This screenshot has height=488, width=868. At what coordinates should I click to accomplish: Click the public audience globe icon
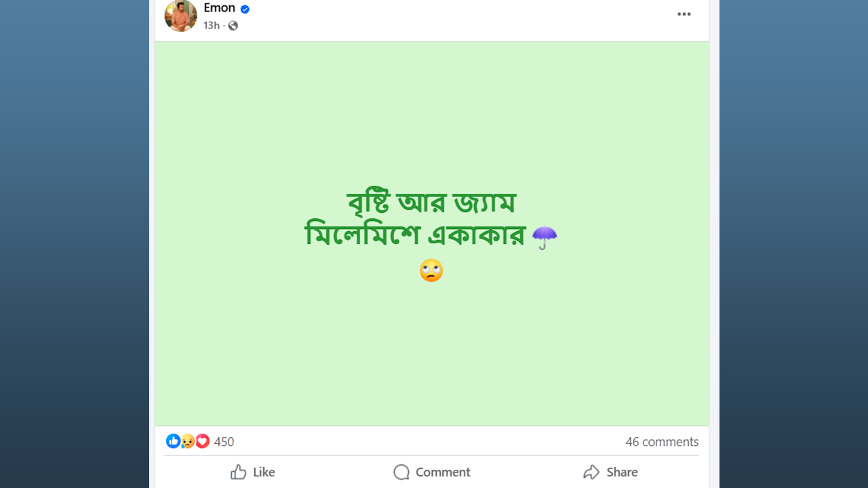(233, 26)
